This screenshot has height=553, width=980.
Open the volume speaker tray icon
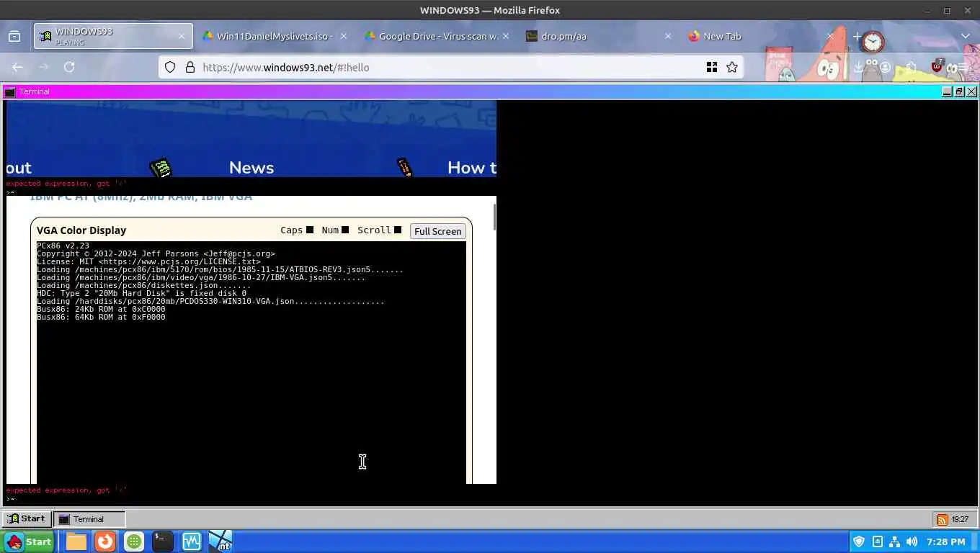(912, 541)
